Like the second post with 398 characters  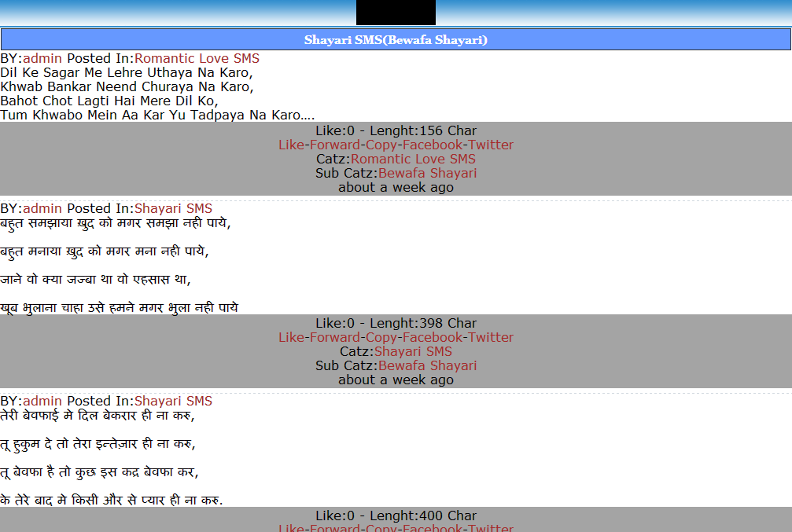(x=291, y=337)
